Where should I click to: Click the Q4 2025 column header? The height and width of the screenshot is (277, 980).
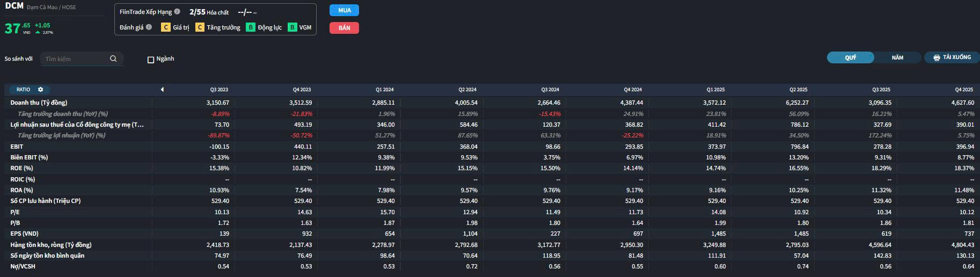point(963,90)
